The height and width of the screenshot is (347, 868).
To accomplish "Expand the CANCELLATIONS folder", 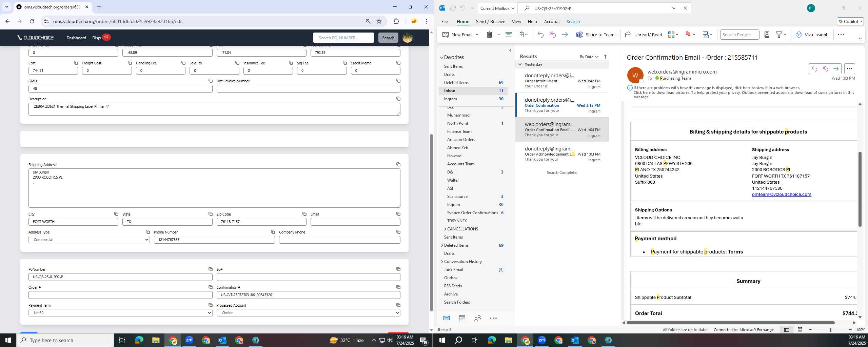I will click(x=445, y=229).
